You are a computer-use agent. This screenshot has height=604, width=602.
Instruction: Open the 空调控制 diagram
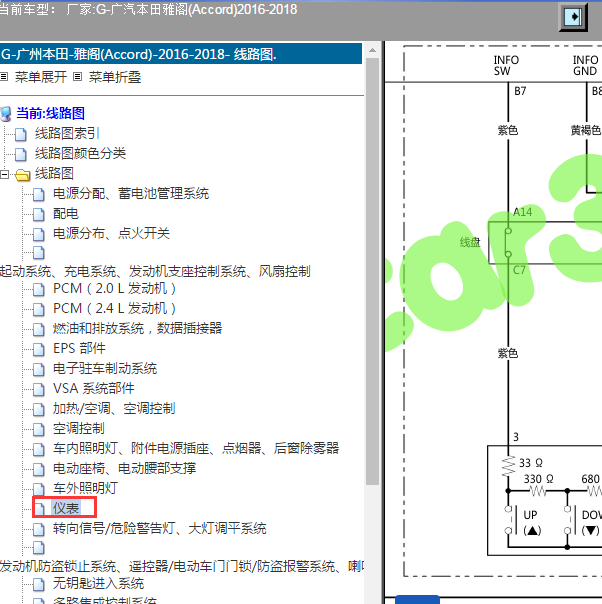[79, 428]
